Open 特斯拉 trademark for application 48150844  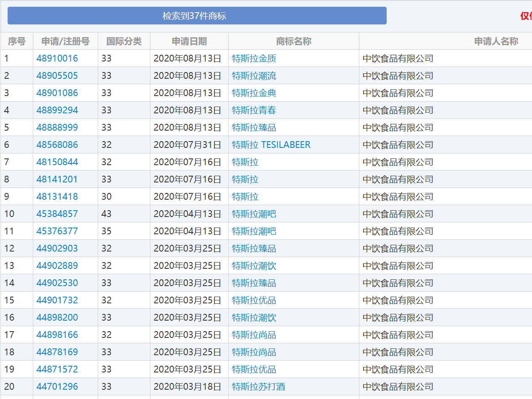tap(245, 162)
